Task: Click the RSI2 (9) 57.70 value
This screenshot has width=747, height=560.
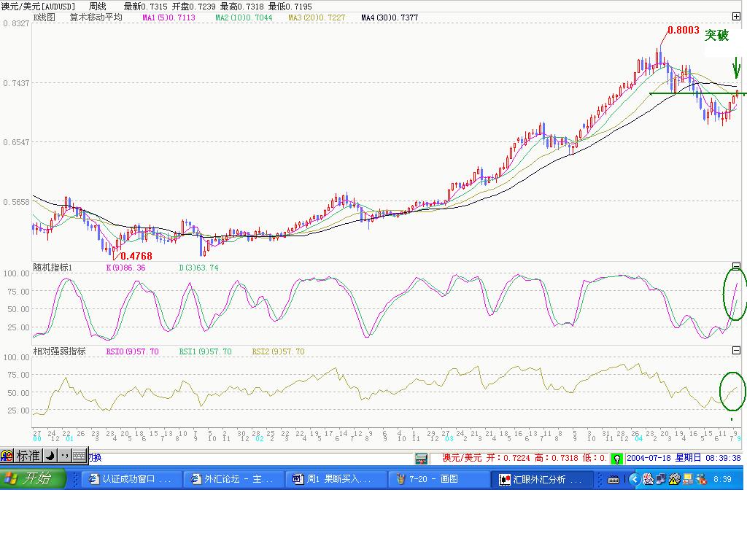Action: (278, 351)
